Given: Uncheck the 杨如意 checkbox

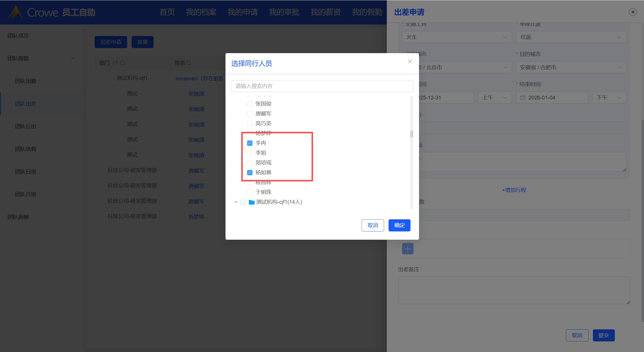Looking at the screenshot, I should [250, 172].
